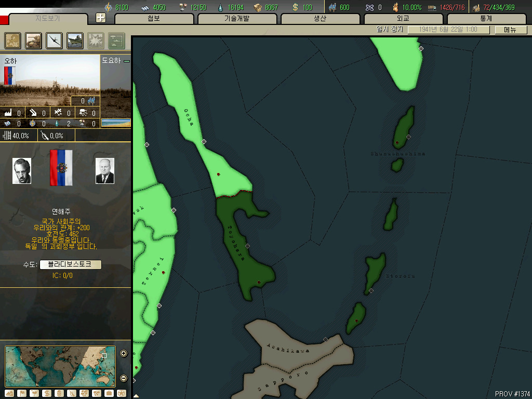Expand the plus button beside 지도보기 tab
This screenshot has height=399, width=532.
click(101, 18)
